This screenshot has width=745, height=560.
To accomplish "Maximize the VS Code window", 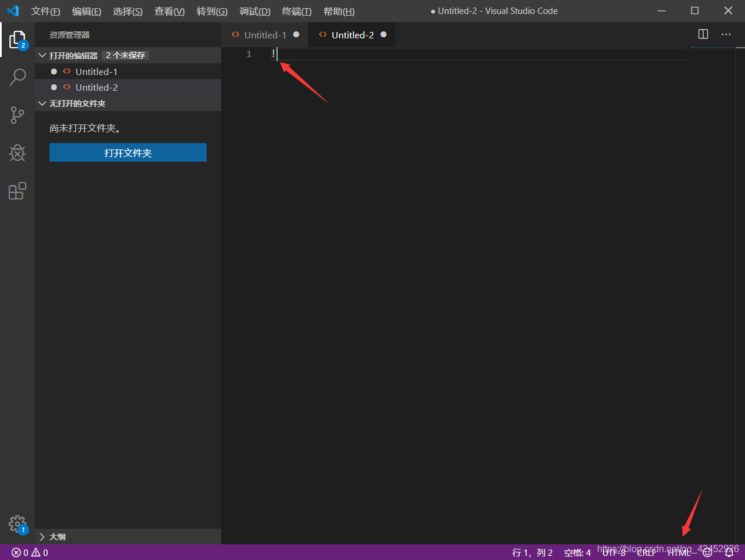I will (695, 11).
